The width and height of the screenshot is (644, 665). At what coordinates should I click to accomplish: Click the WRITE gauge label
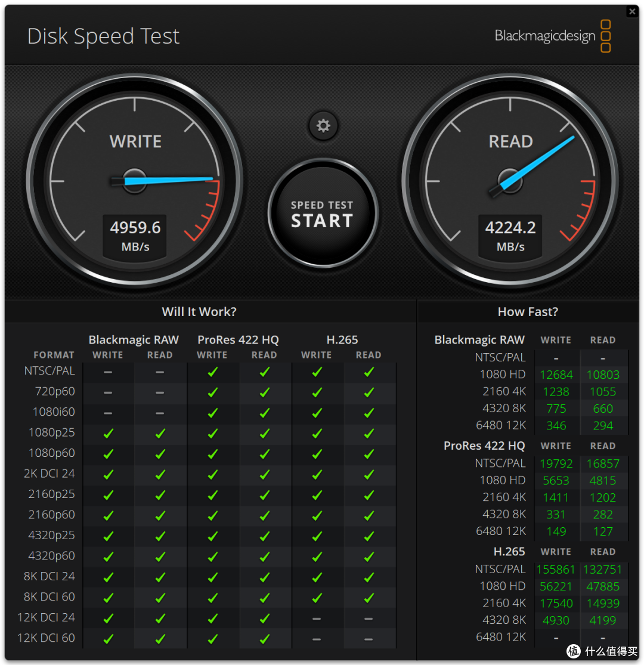136,142
